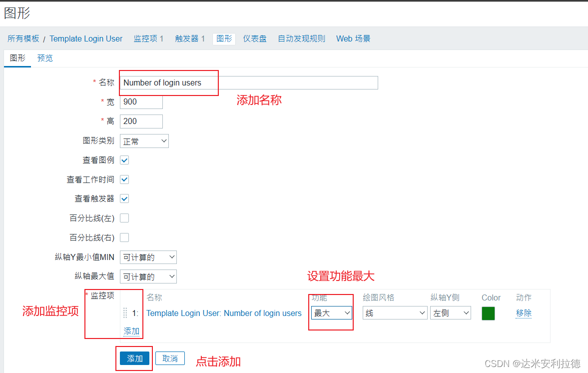The image size is (588, 373).
Task: Enable the 百分比线(左) checkbox
Action: 124,218
